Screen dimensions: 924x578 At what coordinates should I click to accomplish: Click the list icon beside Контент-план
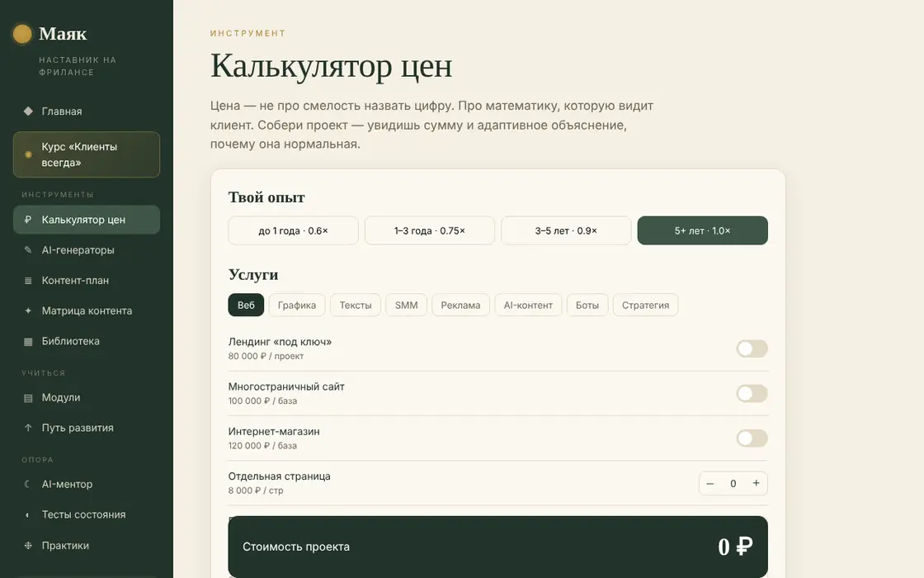click(x=28, y=281)
